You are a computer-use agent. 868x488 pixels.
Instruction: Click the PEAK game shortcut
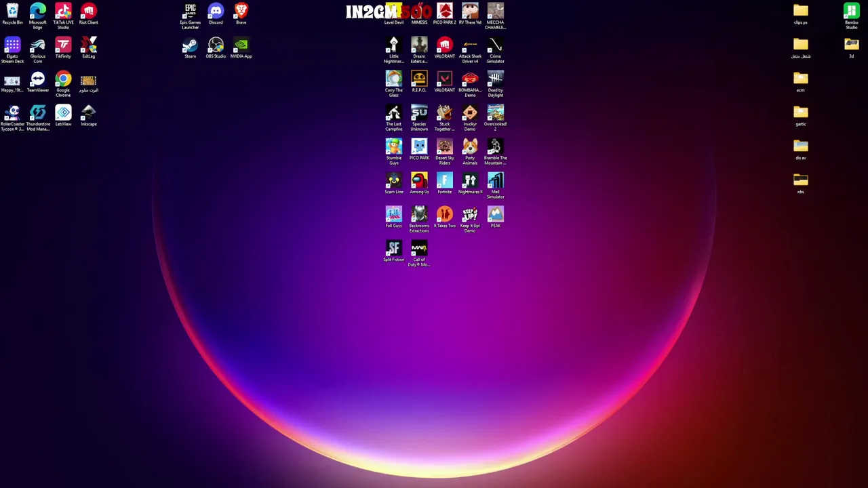pyautogui.click(x=496, y=214)
